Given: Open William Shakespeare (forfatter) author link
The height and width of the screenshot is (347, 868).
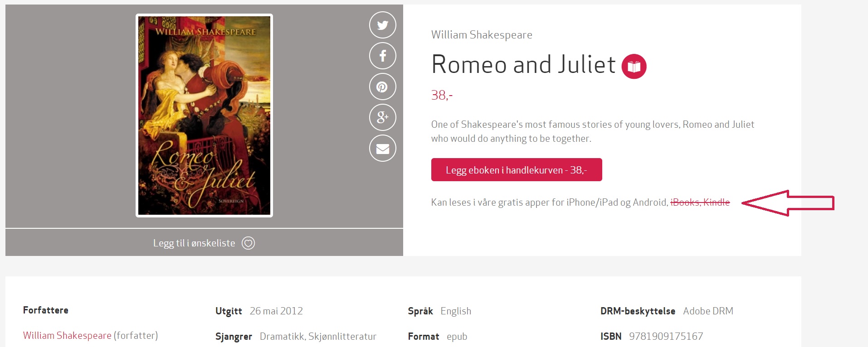Looking at the screenshot, I should pos(67,336).
